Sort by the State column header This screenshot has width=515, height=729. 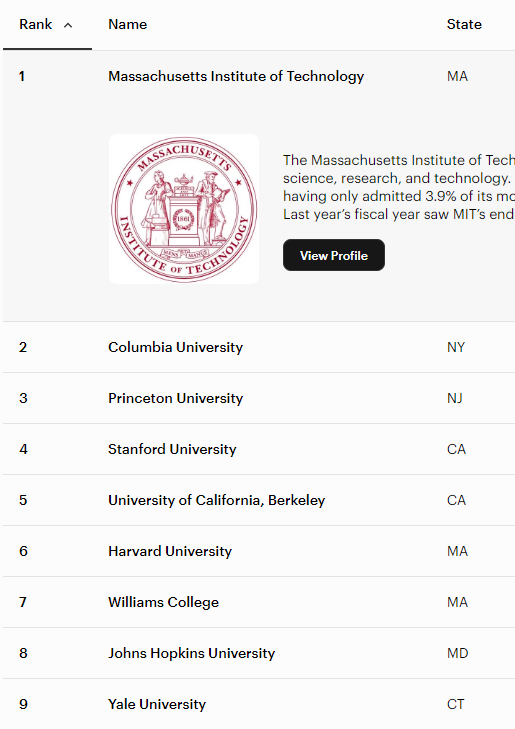point(464,24)
